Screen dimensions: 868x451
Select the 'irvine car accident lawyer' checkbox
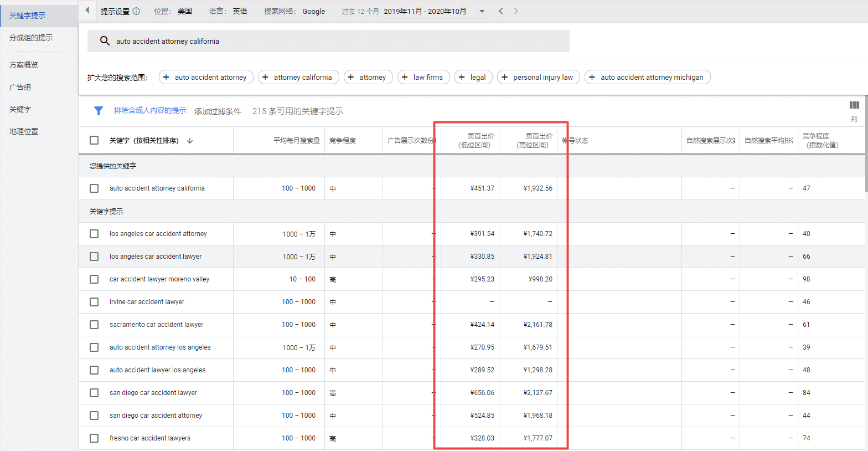click(94, 302)
